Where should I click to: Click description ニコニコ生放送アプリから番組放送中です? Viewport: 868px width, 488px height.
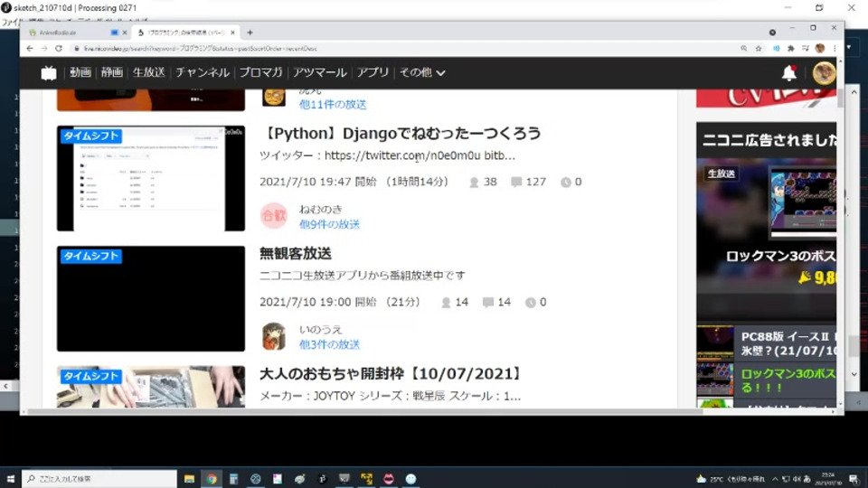[363, 276]
